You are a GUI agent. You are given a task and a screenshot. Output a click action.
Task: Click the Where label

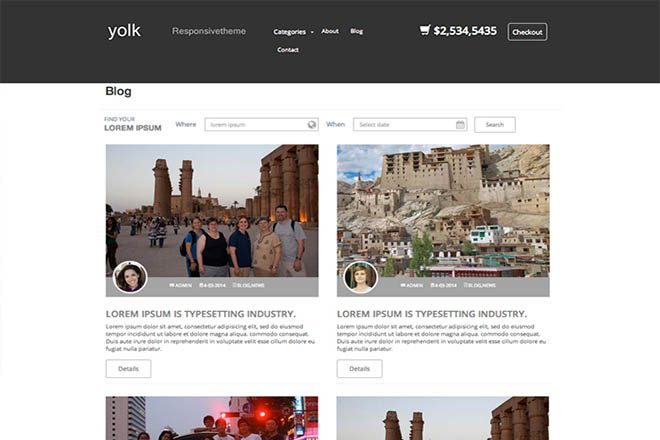[x=186, y=124]
